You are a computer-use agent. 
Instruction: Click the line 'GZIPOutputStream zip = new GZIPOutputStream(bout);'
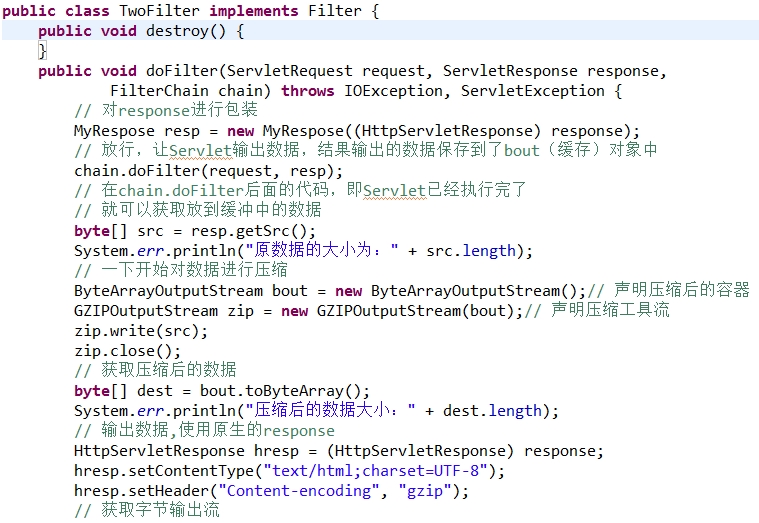point(299,311)
